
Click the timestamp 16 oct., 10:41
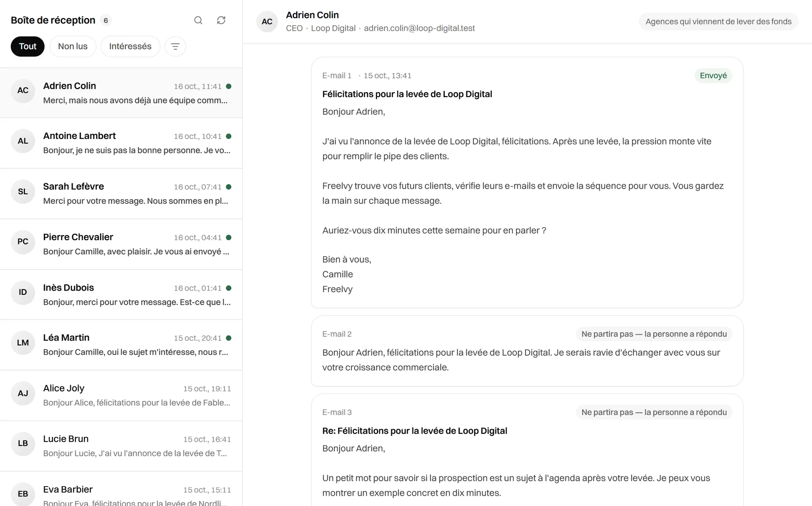coord(198,136)
